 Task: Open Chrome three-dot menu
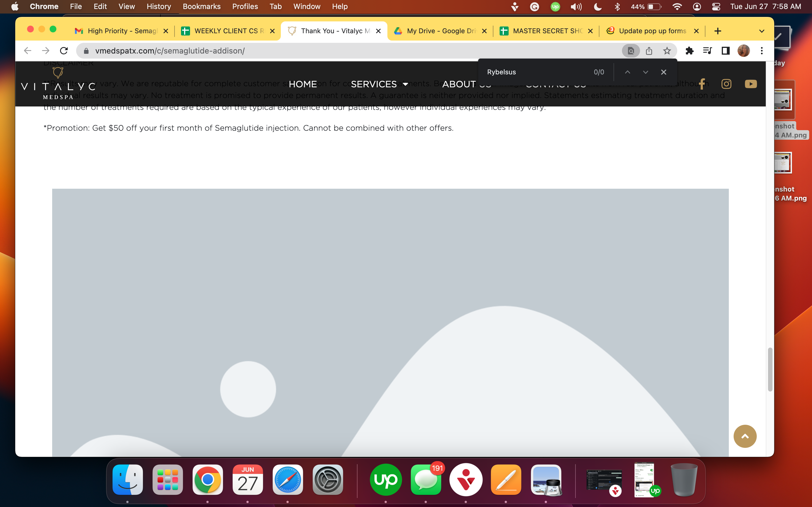[762, 51]
